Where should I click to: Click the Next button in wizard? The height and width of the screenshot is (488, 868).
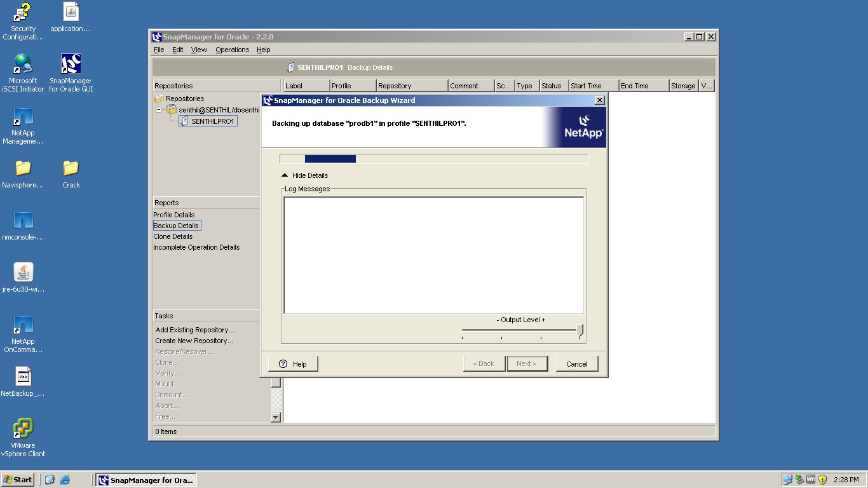click(527, 363)
